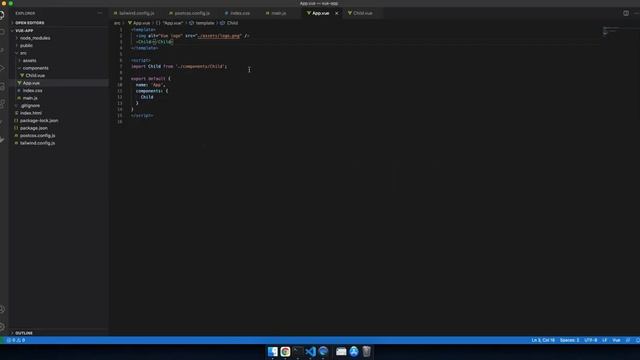Open the Run and Debug view
640x360 pixels.
coord(2,68)
